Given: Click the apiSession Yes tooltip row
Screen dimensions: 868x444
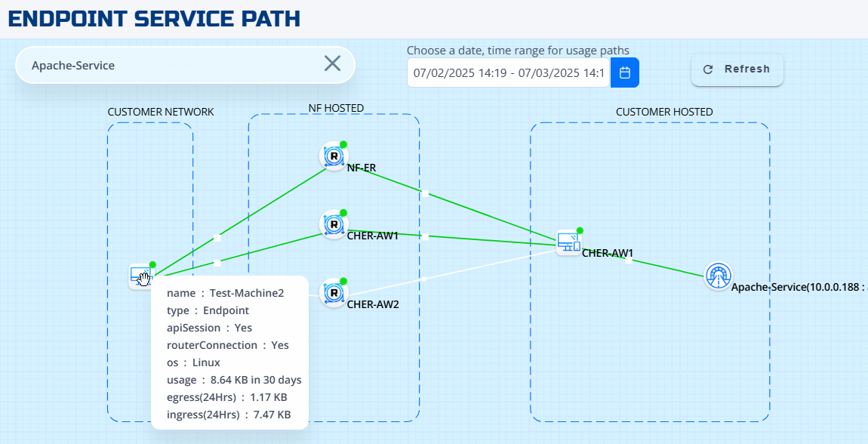Looking at the screenshot, I should 209,328.
